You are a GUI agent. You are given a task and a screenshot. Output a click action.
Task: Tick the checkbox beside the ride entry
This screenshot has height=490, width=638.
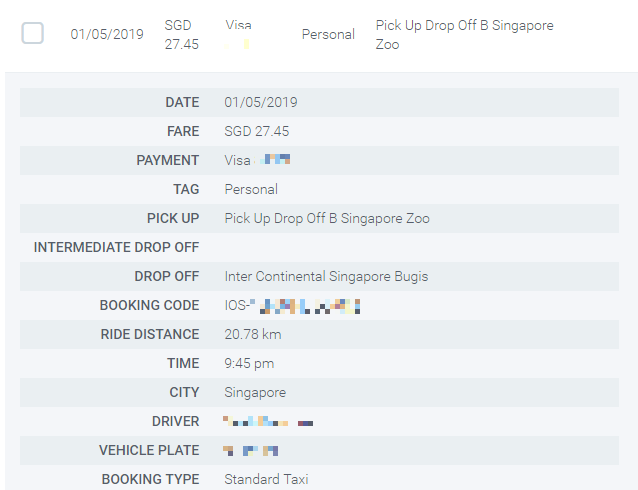click(33, 34)
